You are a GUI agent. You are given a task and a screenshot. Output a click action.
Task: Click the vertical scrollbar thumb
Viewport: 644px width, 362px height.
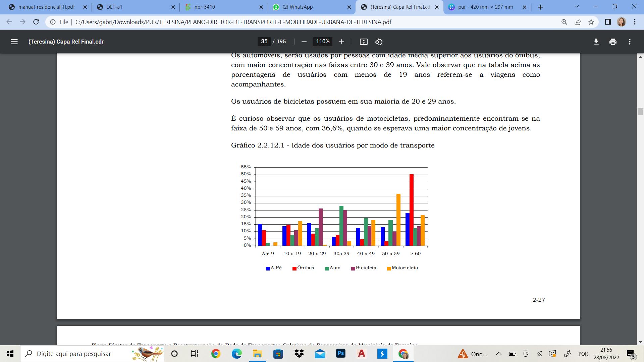click(640, 112)
